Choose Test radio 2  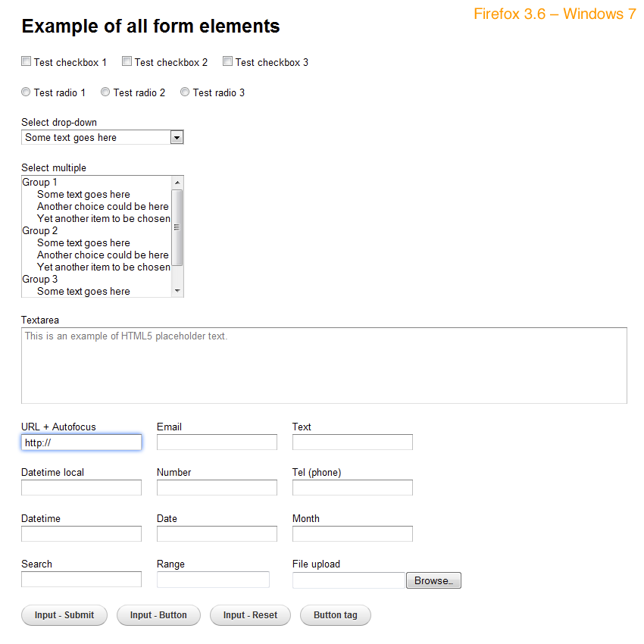105,92
